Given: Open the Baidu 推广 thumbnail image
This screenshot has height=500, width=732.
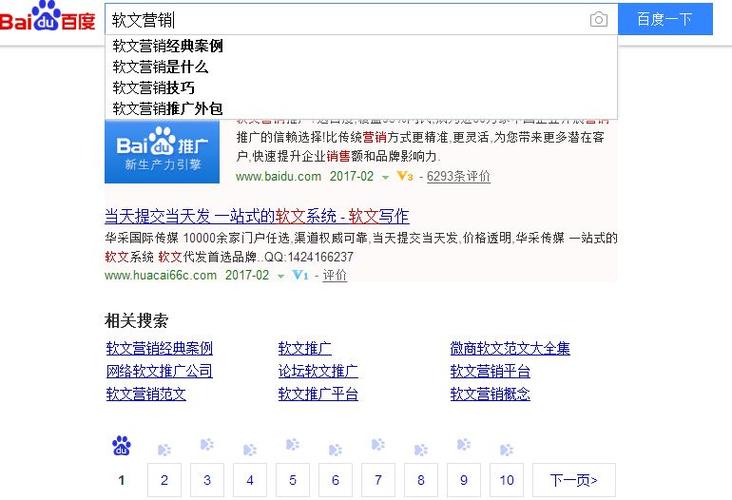Looking at the screenshot, I should pyautogui.click(x=162, y=151).
